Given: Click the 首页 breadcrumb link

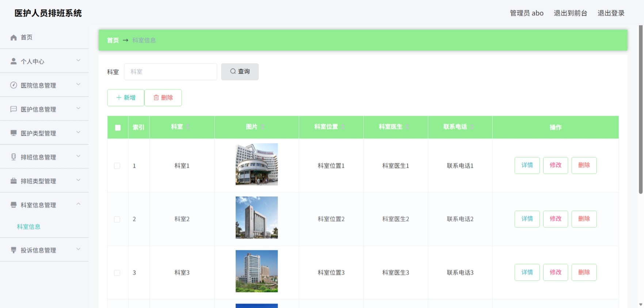Looking at the screenshot, I should click(113, 40).
